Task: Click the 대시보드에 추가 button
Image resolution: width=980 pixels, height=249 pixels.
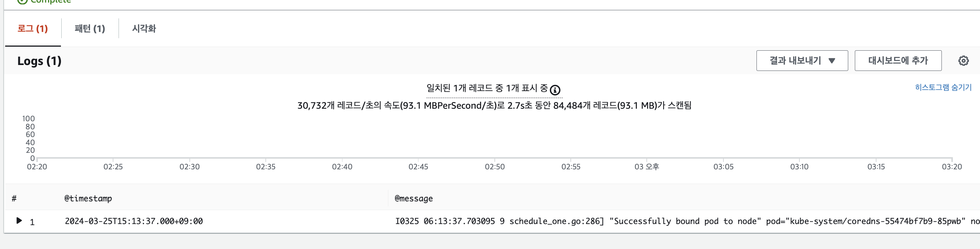Action: pyautogui.click(x=898, y=61)
